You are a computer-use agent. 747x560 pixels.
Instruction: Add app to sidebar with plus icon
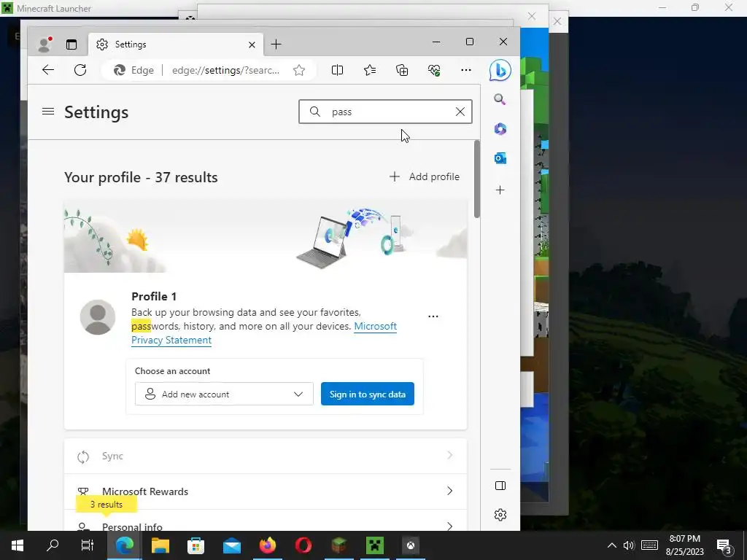coord(500,190)
